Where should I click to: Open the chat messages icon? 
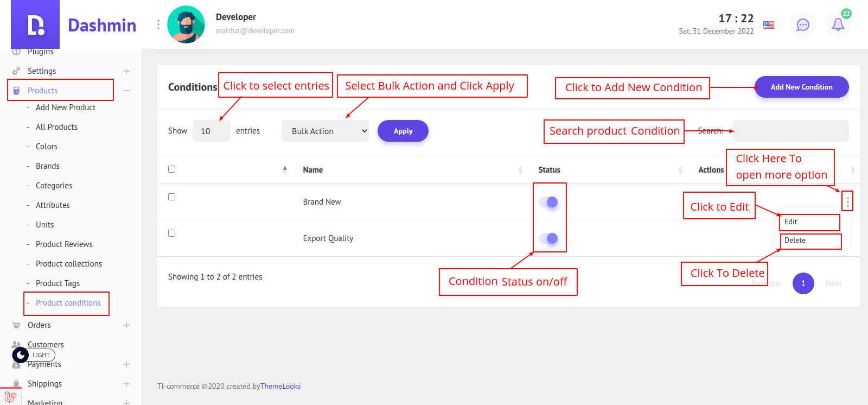(x=803, y=24)
